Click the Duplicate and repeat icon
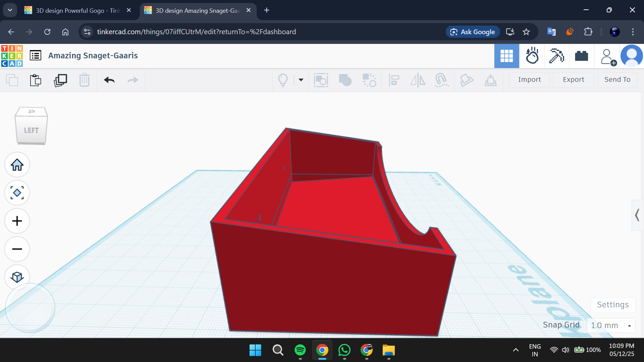 click(60, 80)
